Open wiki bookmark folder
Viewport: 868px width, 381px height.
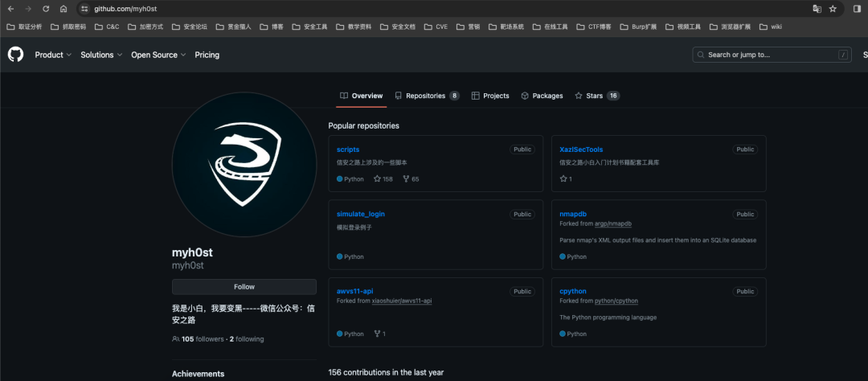click(x=771, y=27)
